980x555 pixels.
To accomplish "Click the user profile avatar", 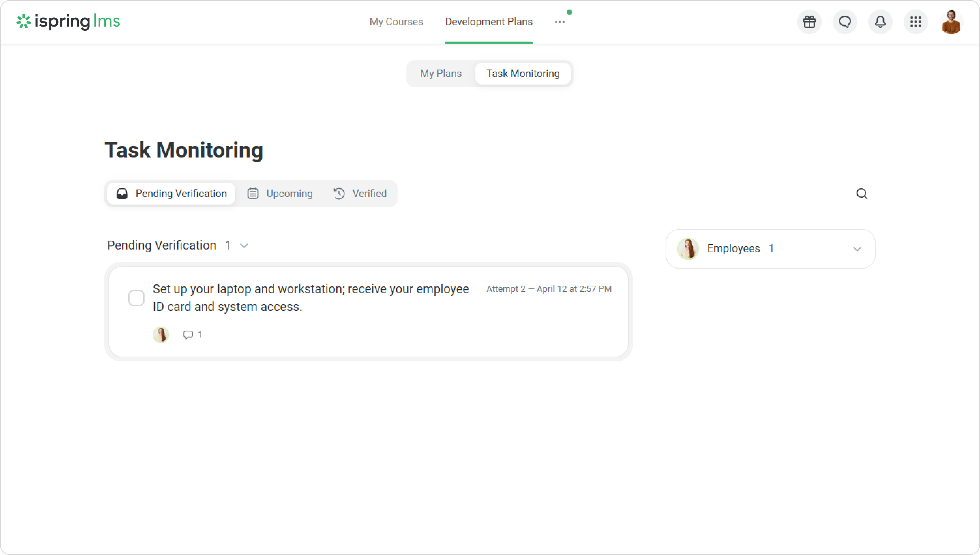I will pyautogui.click(x=951, y=22).
